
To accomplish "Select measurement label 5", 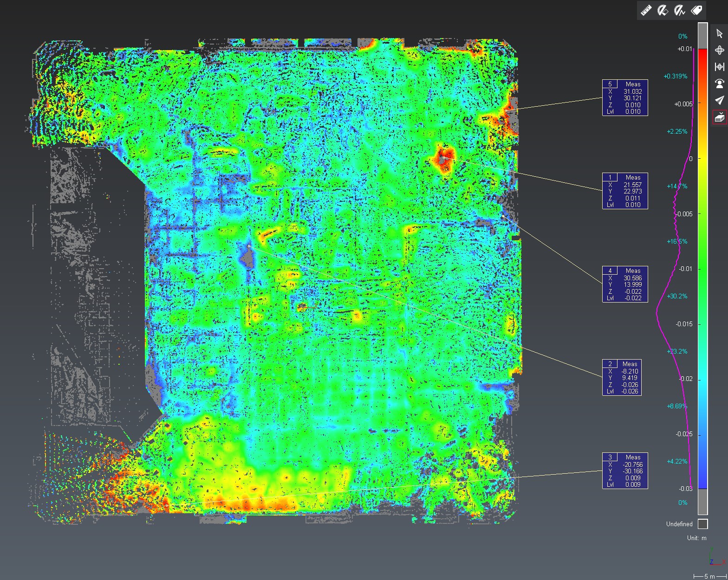I will pyautogui.click(x=625, y=98).
